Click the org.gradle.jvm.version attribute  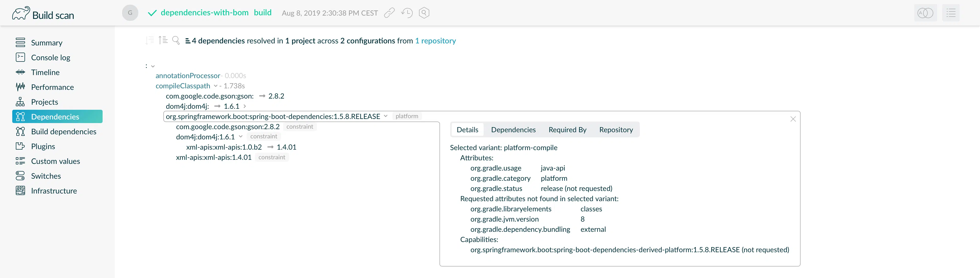click(505, 219)
